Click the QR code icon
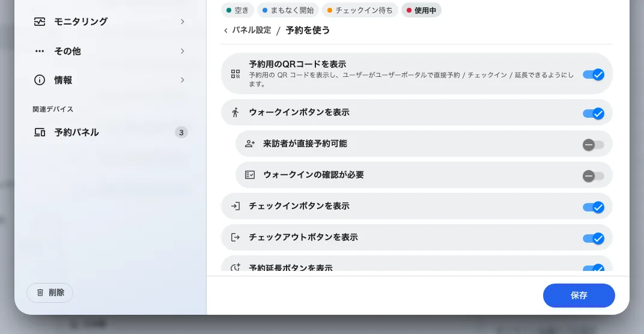The width and height of the screenshot is (644, 334). [x=235, y=74]
